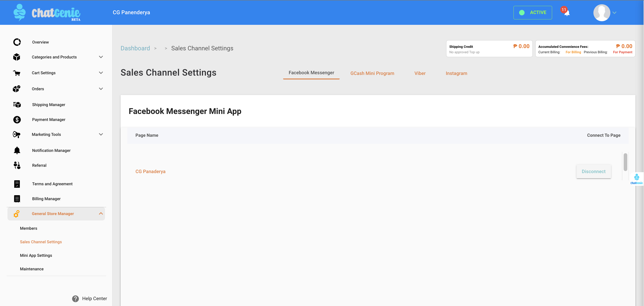644x306 pixels.
Task: Click the Notification Manager bell icon
Action: pos(17,150)
